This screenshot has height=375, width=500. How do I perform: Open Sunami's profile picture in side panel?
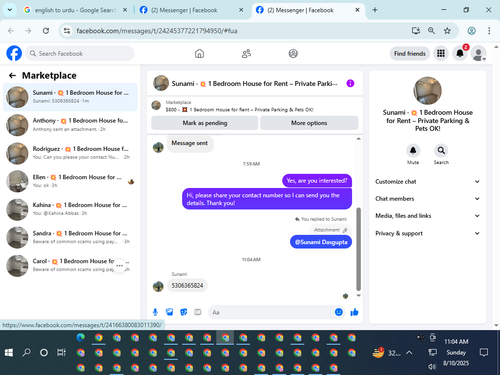point(427,91)
